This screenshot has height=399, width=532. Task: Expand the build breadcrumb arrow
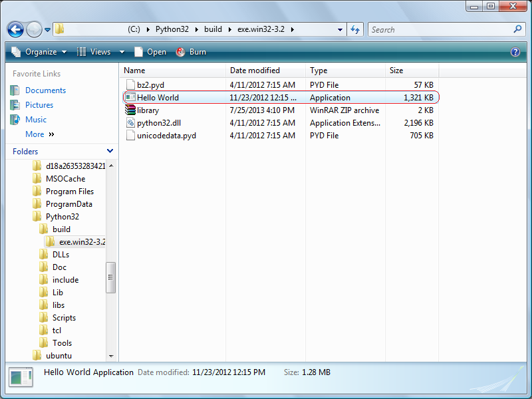pos(230,29)
